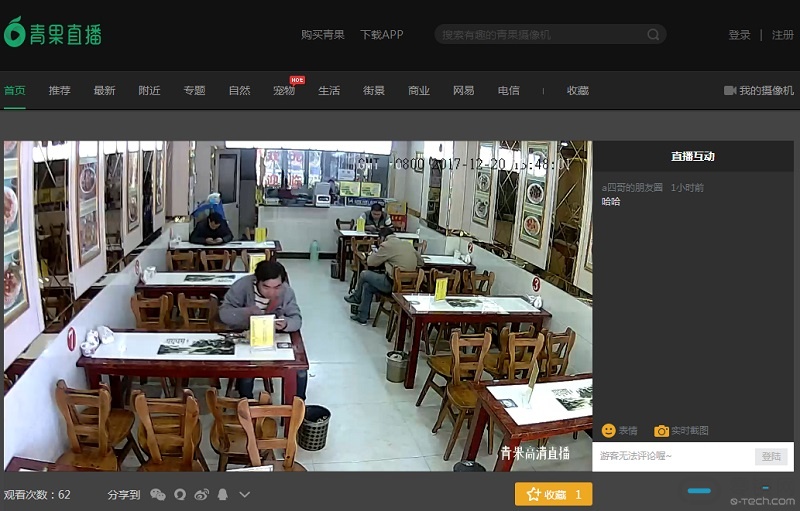Click the 下载APP link

point(381,35)
